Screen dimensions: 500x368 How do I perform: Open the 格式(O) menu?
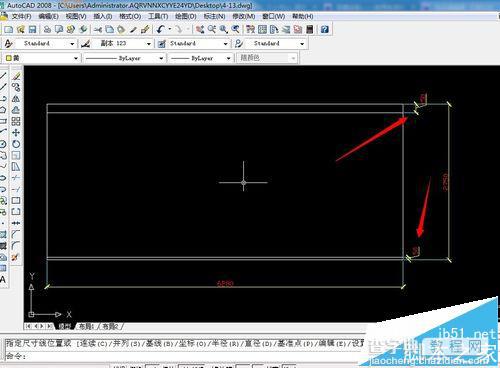click(130, 16)
